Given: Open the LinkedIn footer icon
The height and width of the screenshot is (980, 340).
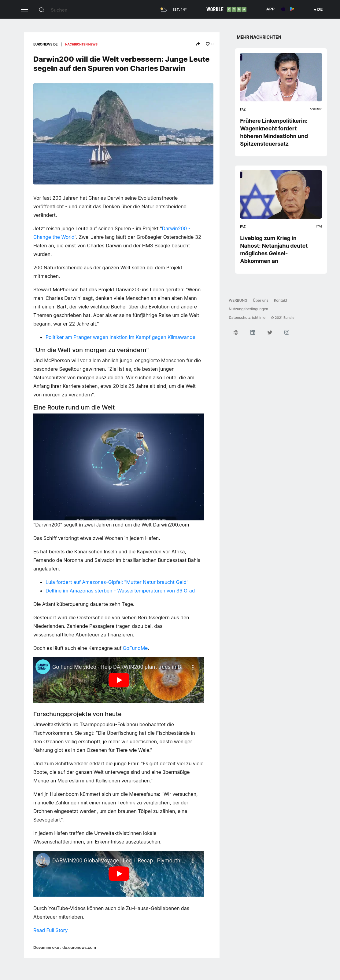Looking at the screenshot, I should coord(253,333).
